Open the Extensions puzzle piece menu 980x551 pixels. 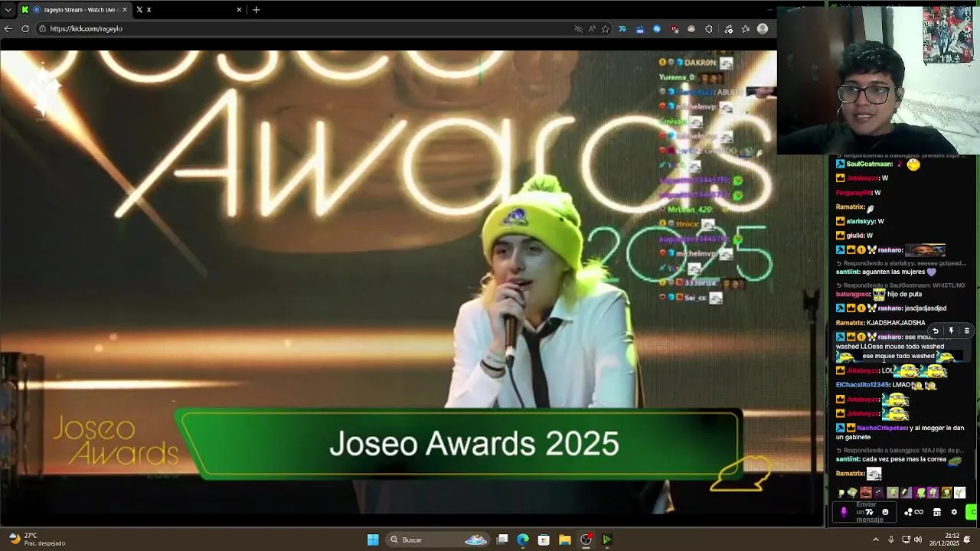tap(709, 29)
